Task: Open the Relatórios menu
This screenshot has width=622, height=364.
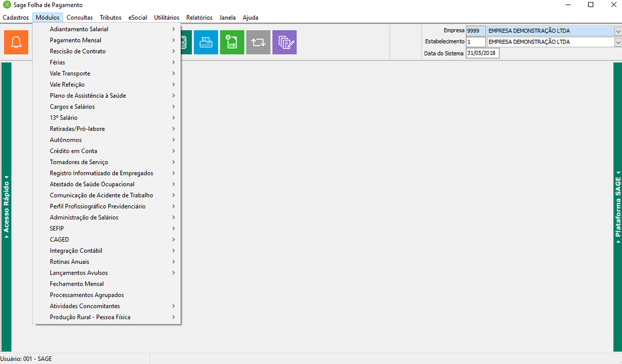Action: 199,17
